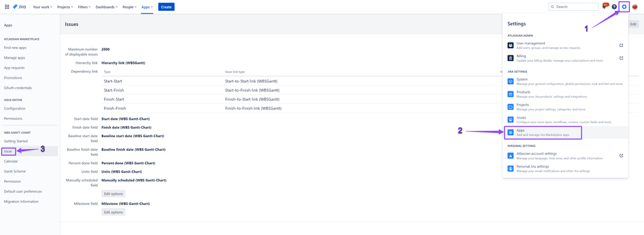Select User management in Settings menu
The image size is (644, 235).
click(565, 45)
